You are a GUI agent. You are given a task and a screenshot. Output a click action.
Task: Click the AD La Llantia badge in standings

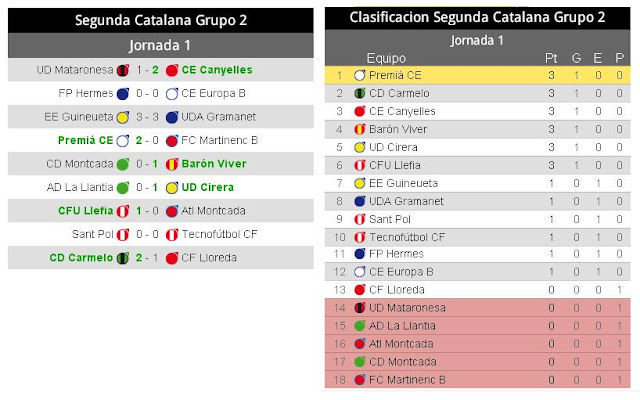(x=359, y=326)
